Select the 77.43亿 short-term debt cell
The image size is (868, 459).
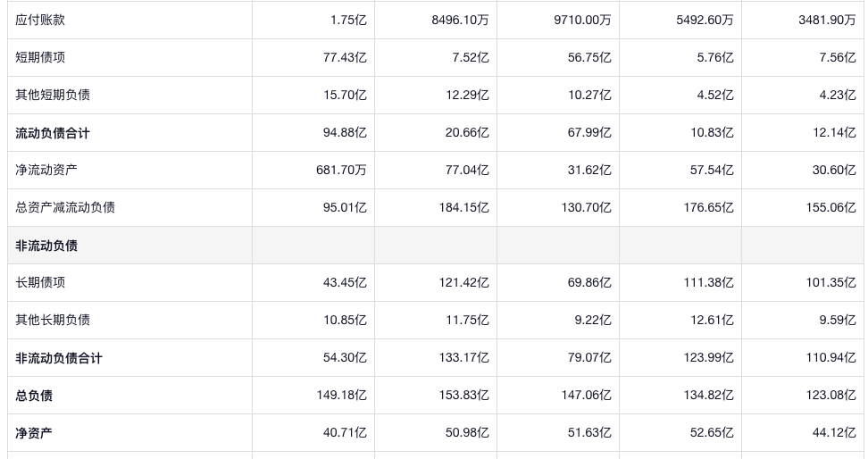point(345,57)
